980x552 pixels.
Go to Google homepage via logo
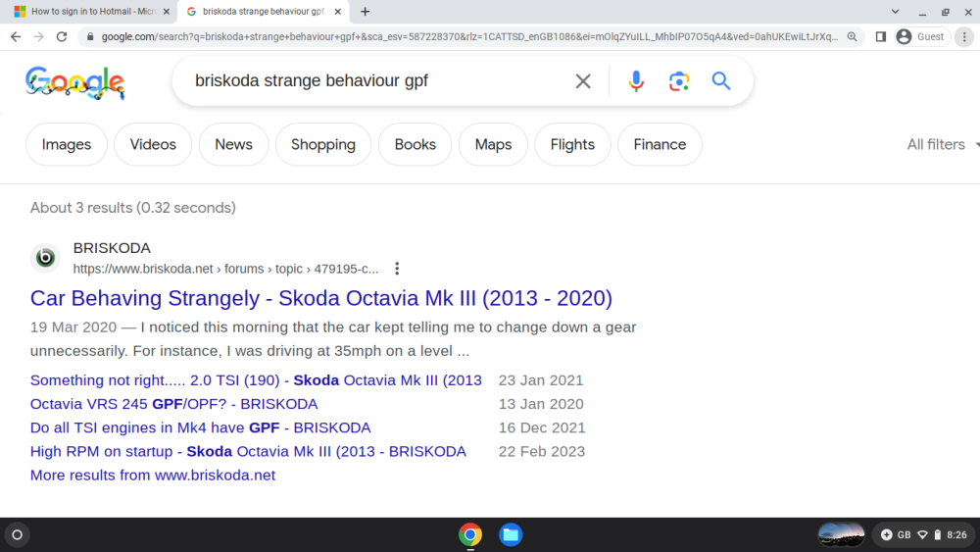point(75,82)
